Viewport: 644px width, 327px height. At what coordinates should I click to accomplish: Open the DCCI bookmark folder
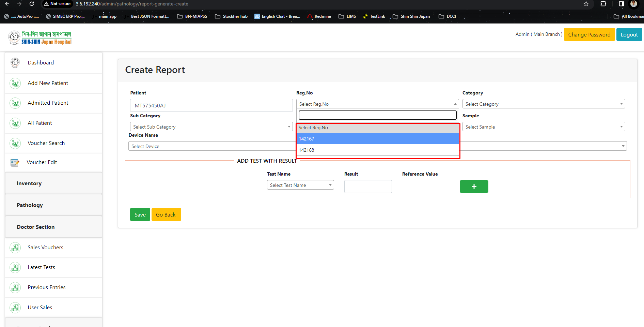point(447,16)
